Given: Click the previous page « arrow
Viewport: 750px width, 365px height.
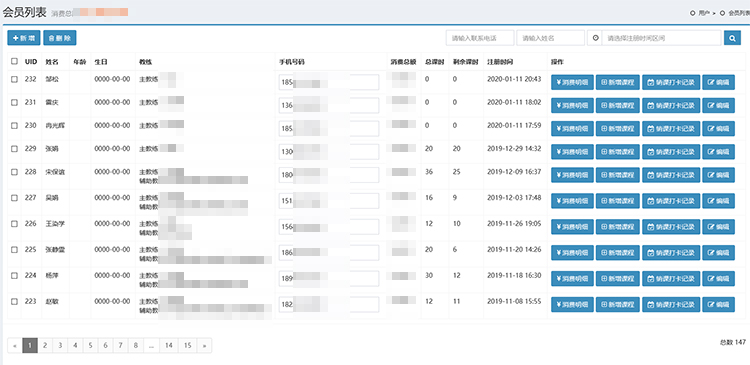Looking at the screenshot, I should click(x=15, y=345).
